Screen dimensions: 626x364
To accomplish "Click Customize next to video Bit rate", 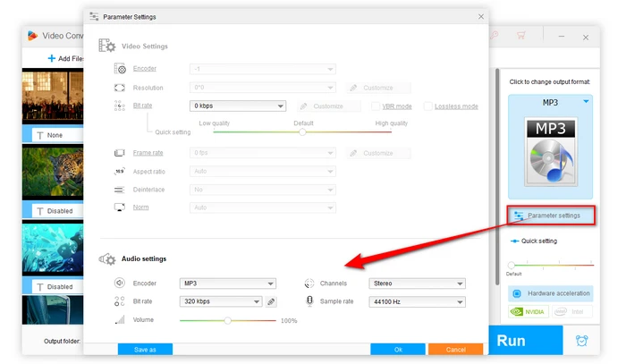I will pyautogui.click(x=328, y=106).
